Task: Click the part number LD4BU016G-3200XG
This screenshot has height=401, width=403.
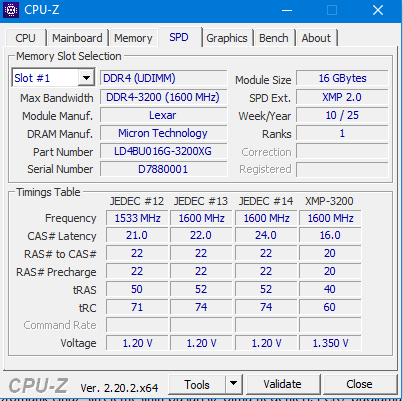Action: (x=164, y=151)
